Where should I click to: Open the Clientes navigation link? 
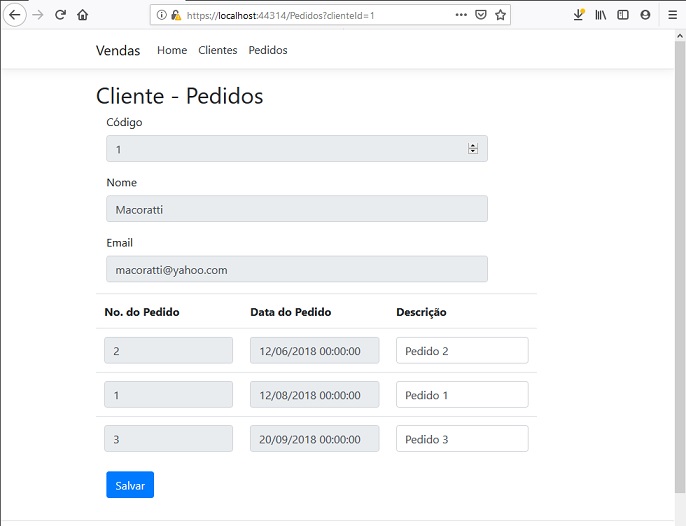(x=217, y=50)
